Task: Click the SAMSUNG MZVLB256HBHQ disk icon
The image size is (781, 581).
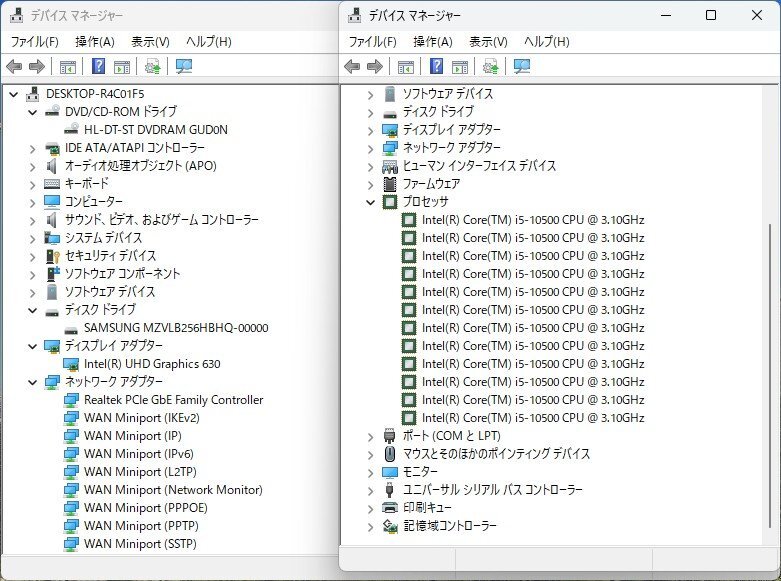Action: pos(71,329)
